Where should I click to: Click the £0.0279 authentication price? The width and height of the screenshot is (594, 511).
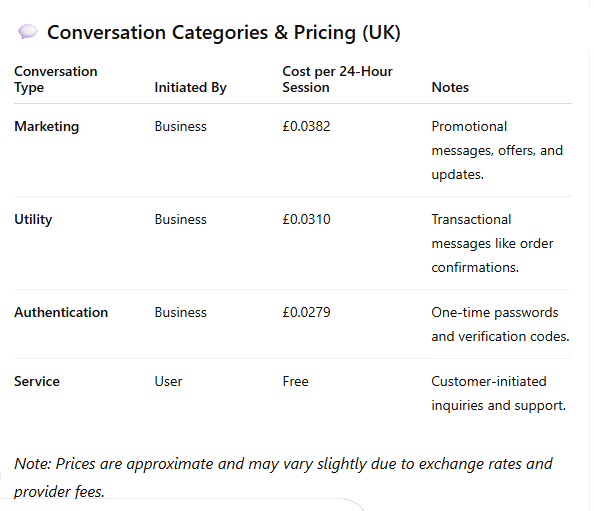[x=306, y=313]
